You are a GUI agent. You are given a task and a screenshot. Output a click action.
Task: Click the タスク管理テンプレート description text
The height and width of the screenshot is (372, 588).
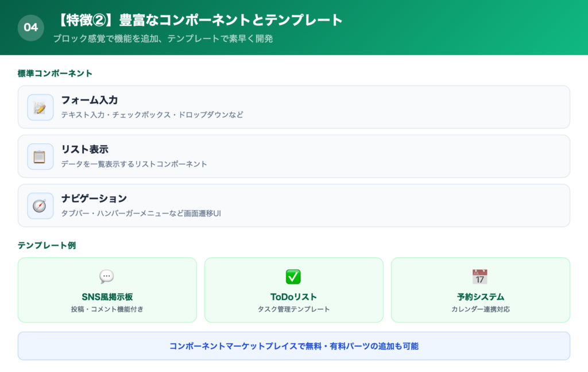293,308
